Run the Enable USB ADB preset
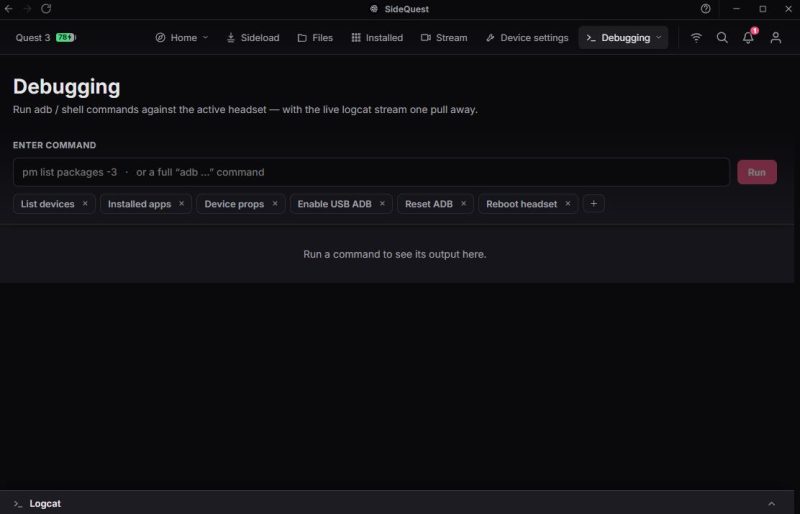Viewport: 800px width, 514px height. point(334,204)
